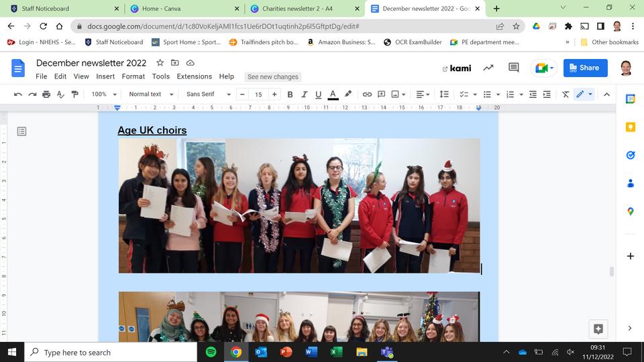Open the activity dashboard
The image size is (644, 362).
point(488,68)
